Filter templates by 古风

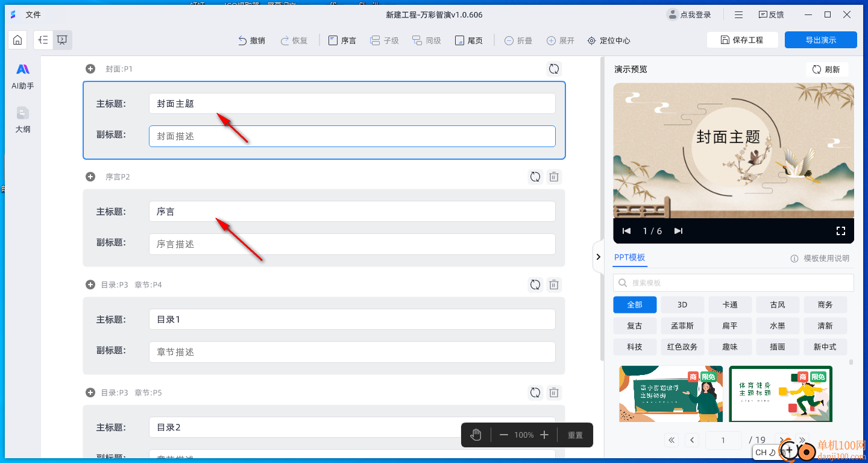778,304
